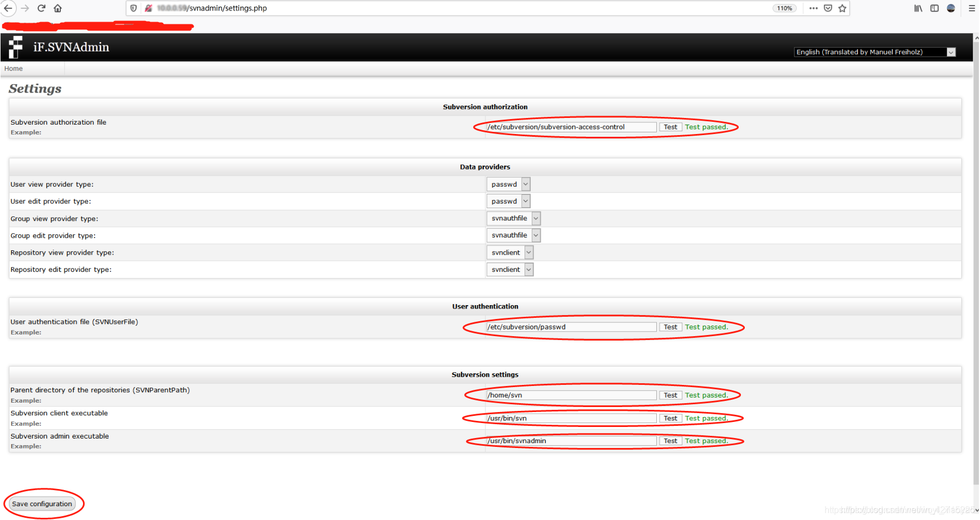Select the SVNUserFile path input field
The height and width of the screenshot is (520, 980).
coord(571,327)
